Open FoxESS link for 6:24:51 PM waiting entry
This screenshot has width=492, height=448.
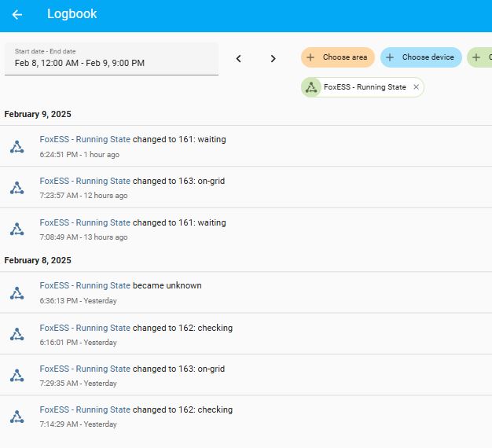[85, 140]
